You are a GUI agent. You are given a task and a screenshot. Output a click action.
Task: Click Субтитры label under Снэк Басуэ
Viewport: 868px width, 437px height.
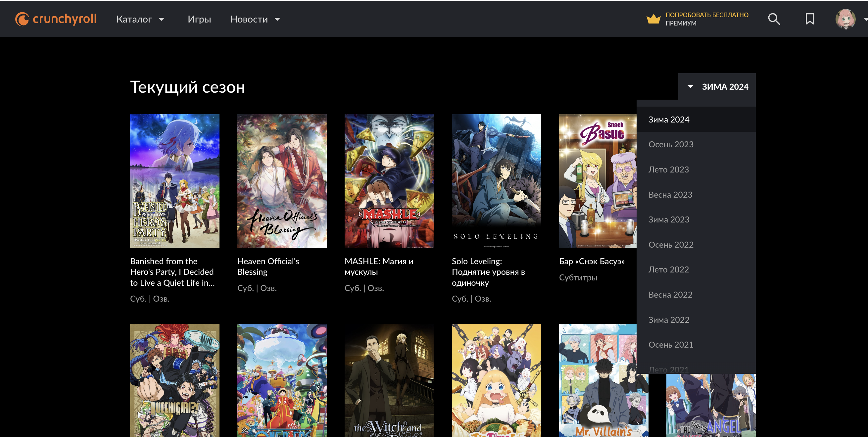coord(578,277)
